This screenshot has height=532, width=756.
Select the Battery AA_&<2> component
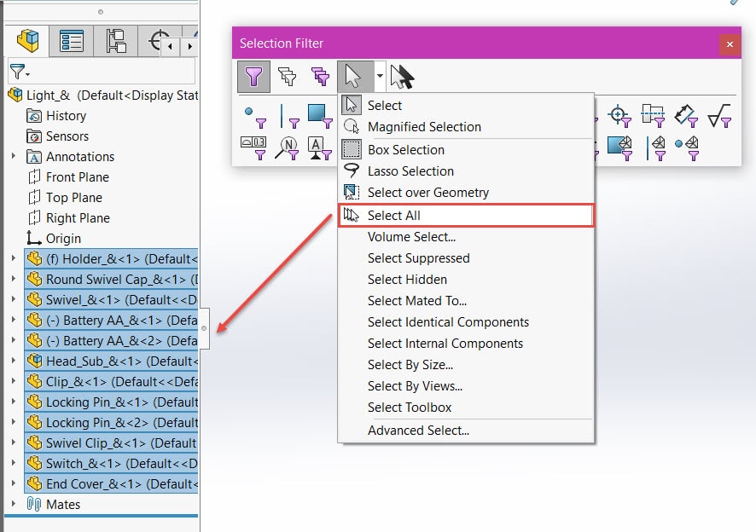pyautogui.click(x=111, y=341)
